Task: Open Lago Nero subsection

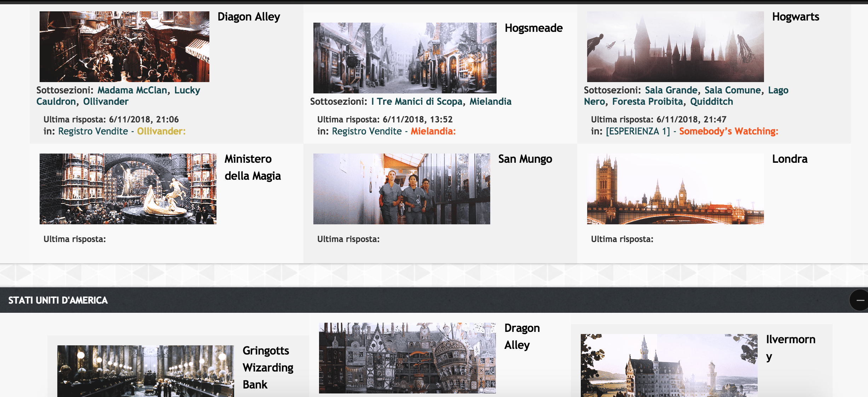Action: click(x=686, y=96)
